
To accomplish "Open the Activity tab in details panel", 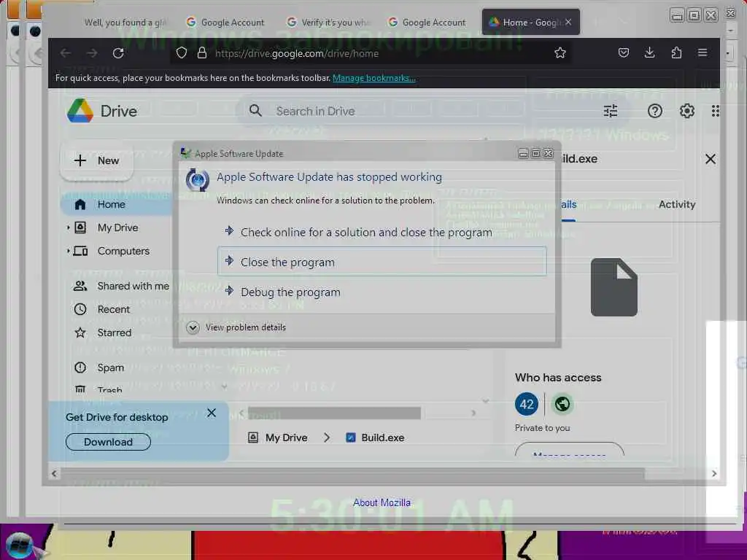I will point(676,204).
